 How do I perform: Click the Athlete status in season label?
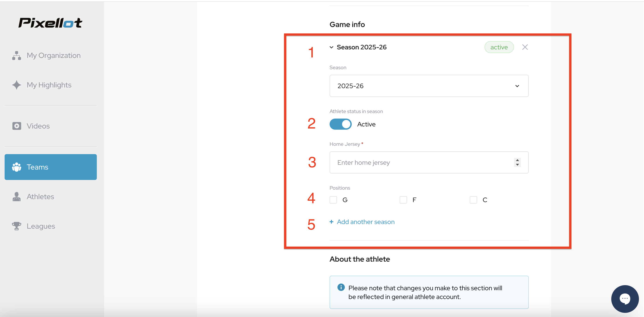pos(356,111)
